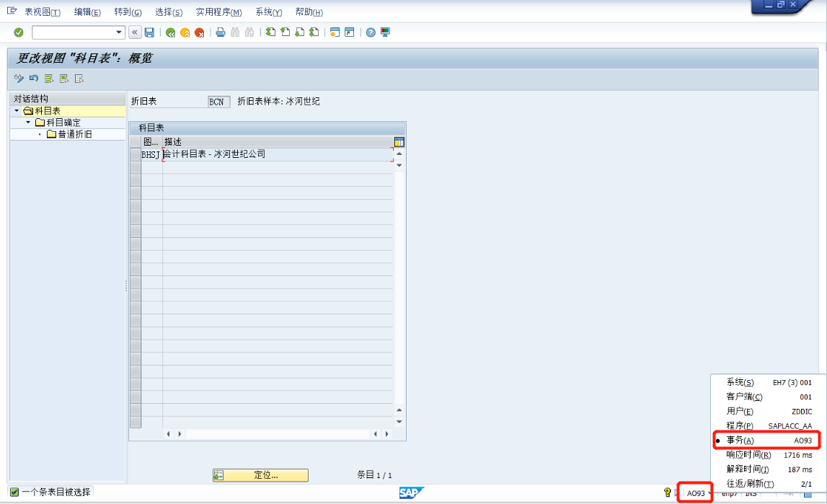This screenshot has height=504, width=827.
Task: Select 事务(A) entry AO93
Action: pyautogui.click(x=769, y=441)
